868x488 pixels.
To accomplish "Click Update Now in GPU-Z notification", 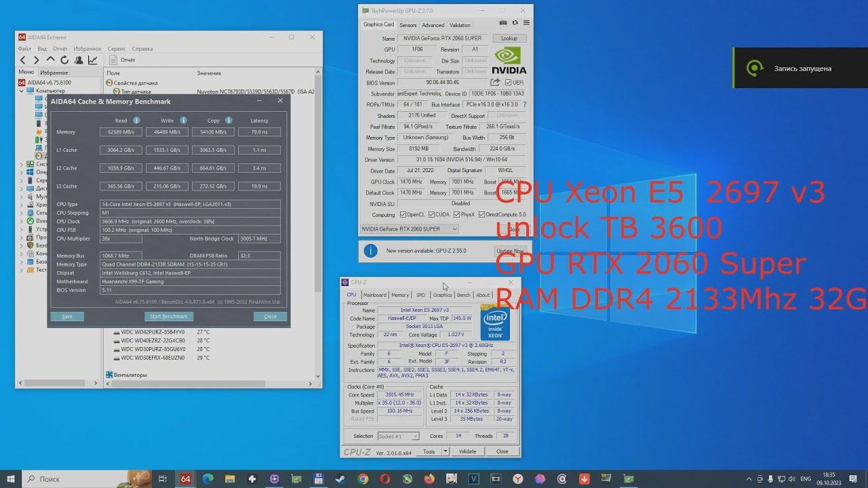I will point(509,251).
